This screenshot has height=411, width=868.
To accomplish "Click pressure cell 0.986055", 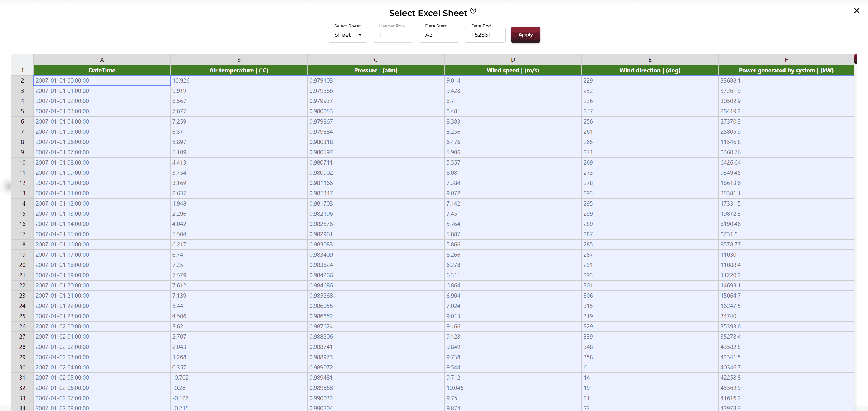I will 376,306.
